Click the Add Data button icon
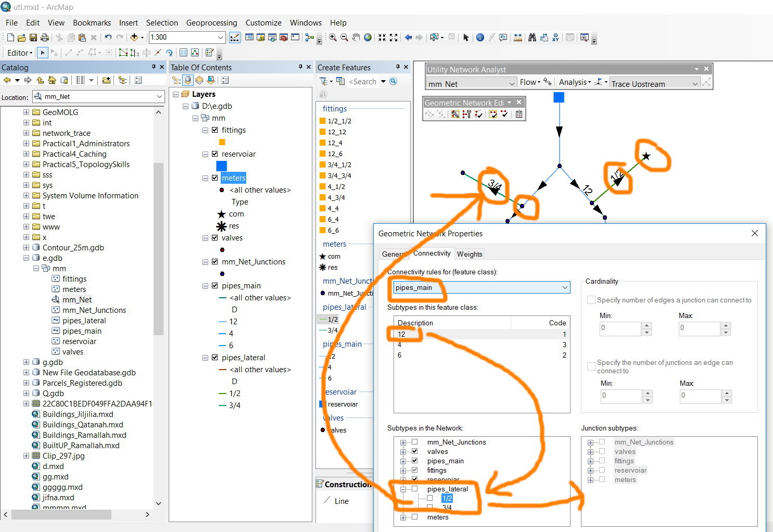 [x=134, y=37]
